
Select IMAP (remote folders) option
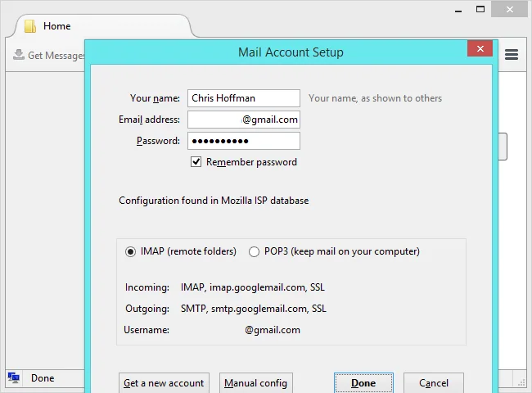[x=130, y=251]
